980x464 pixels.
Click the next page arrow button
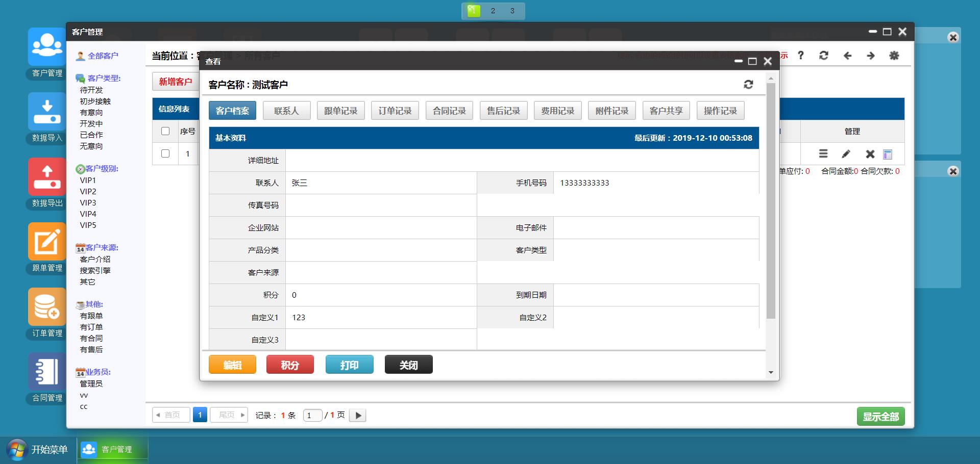pyautogui.click(x=358, y=416)
